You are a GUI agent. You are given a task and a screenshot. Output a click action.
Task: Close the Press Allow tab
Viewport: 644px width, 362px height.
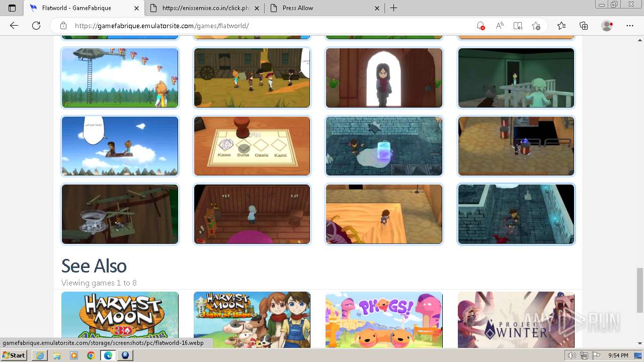coord(377,8)
